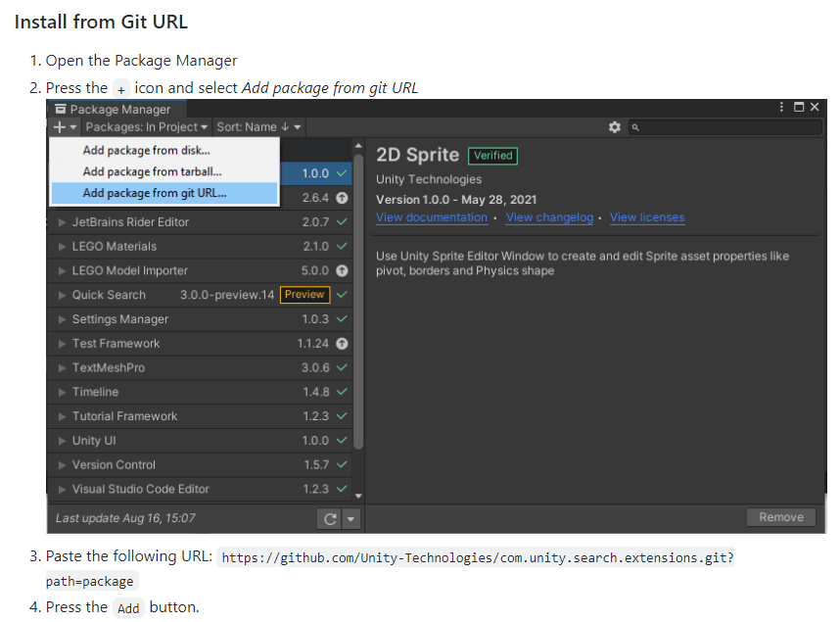The height and width of the screenshot is (622, 840).
Task: Click the 2D Sprite package title
Action: (x=417, y=155)
